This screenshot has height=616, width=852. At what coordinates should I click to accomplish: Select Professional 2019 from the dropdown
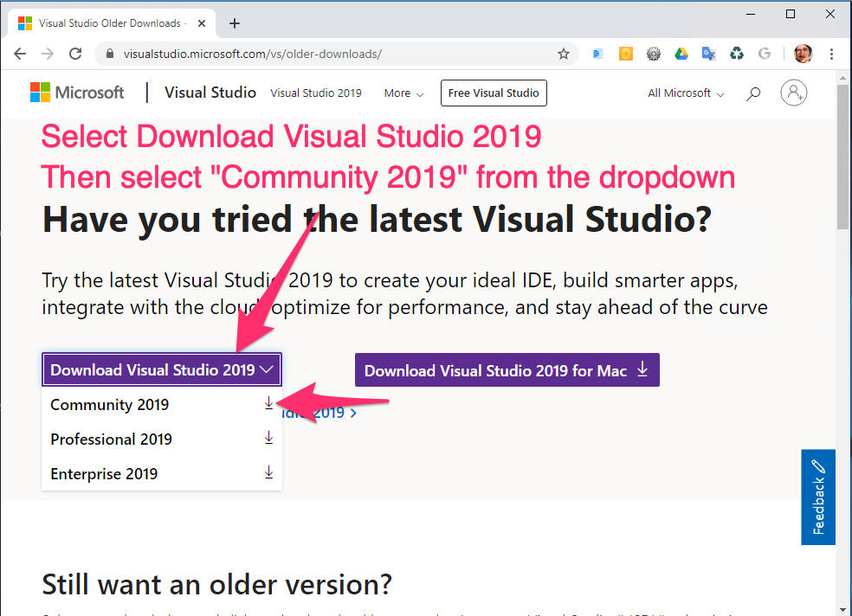click(162, 439)
